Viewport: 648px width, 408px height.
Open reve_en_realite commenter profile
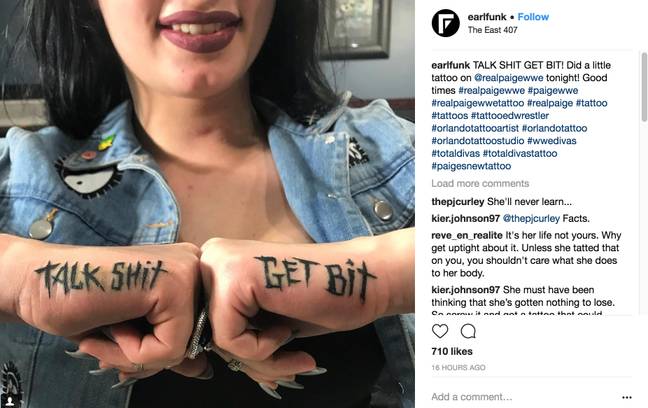[467, 235]
